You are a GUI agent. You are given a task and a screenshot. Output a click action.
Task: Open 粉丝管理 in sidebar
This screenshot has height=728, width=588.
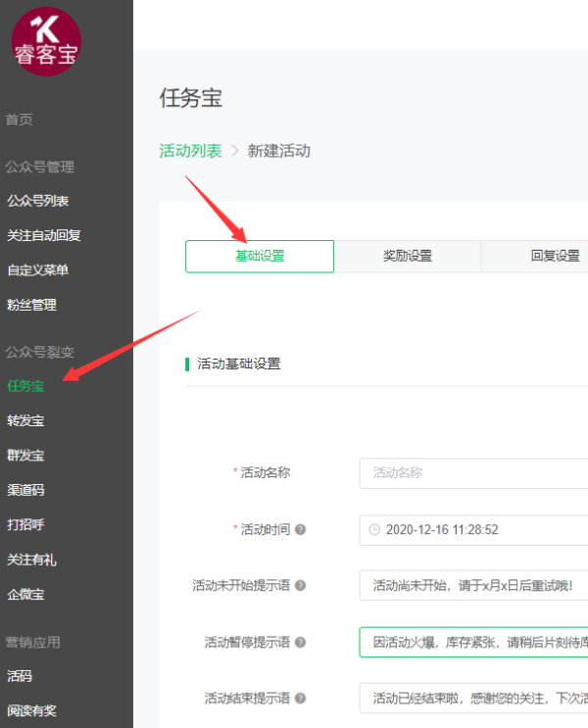pyautogui.click(x=31, y=305)
